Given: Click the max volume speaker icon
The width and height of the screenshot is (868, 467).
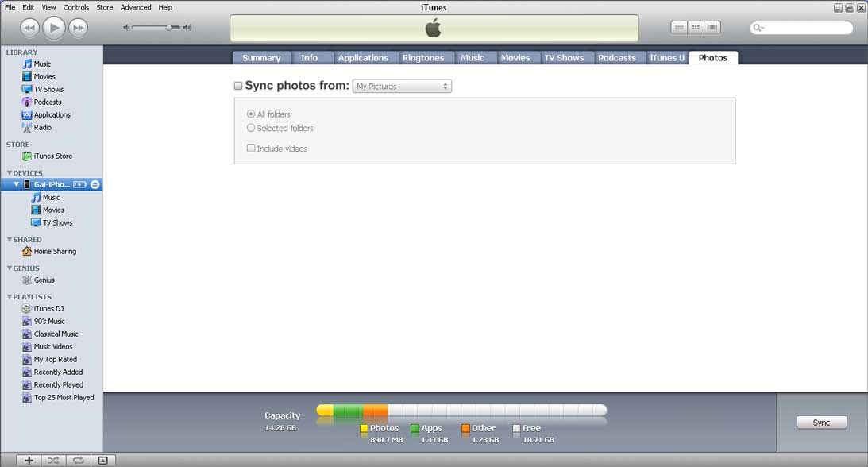Looking at the screenshot, I should pyautogui.click(x=187, y=27).
